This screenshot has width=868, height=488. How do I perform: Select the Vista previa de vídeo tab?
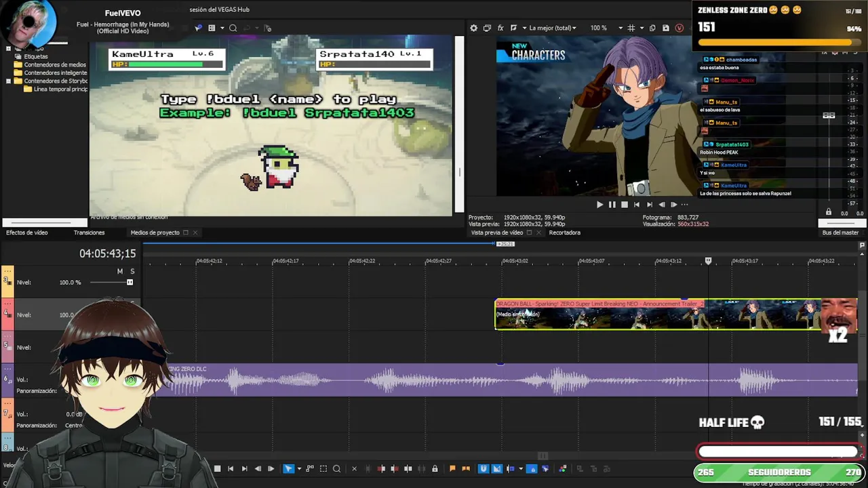click(497, 232)
